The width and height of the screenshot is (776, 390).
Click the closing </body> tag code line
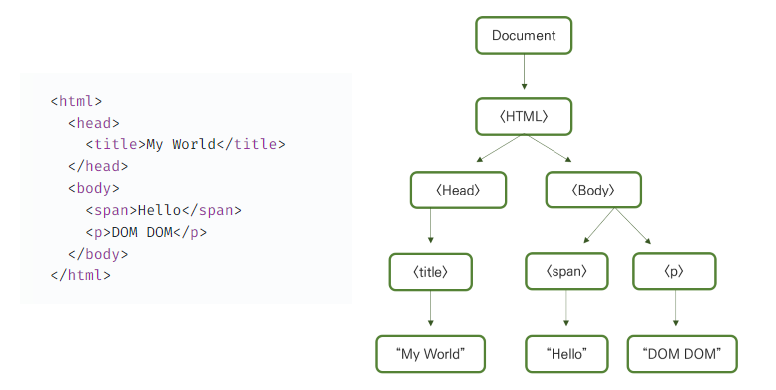98,254
